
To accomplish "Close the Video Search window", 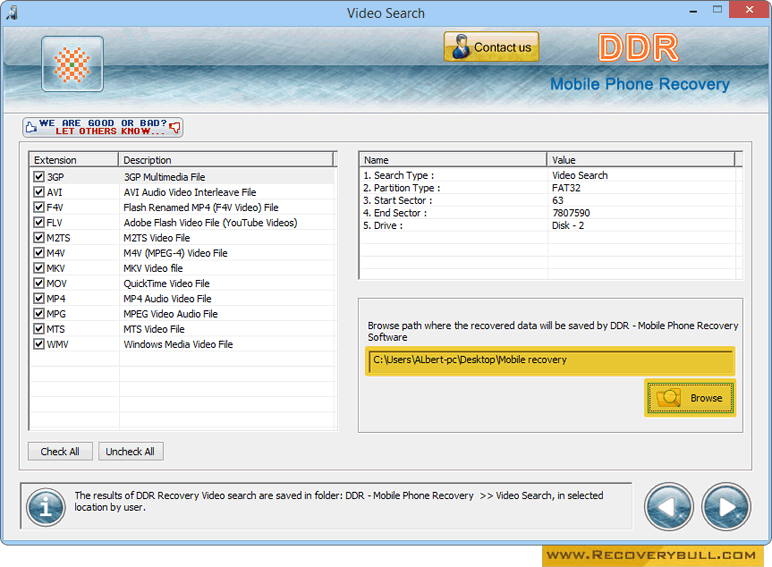I will [x=749, y=10].
